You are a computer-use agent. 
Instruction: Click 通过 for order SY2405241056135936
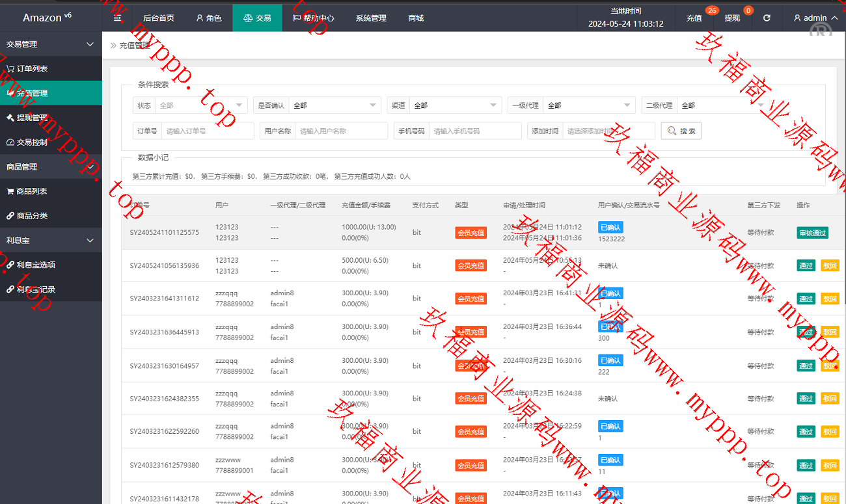click(x=806, y=265)
